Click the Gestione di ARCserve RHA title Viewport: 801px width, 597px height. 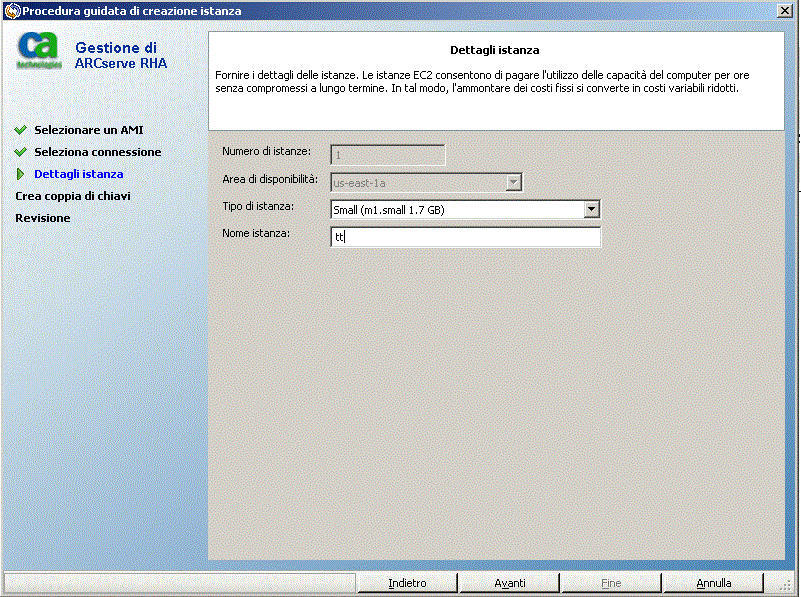(121, 55)
